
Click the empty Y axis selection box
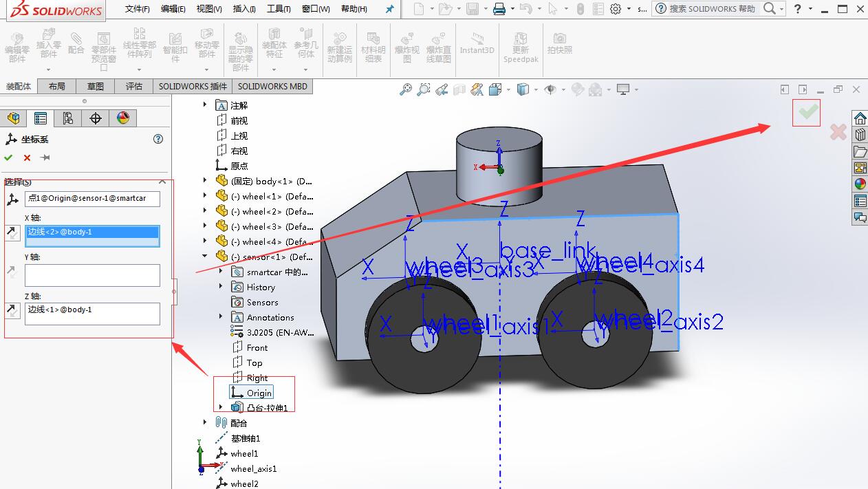pos(92,275)
